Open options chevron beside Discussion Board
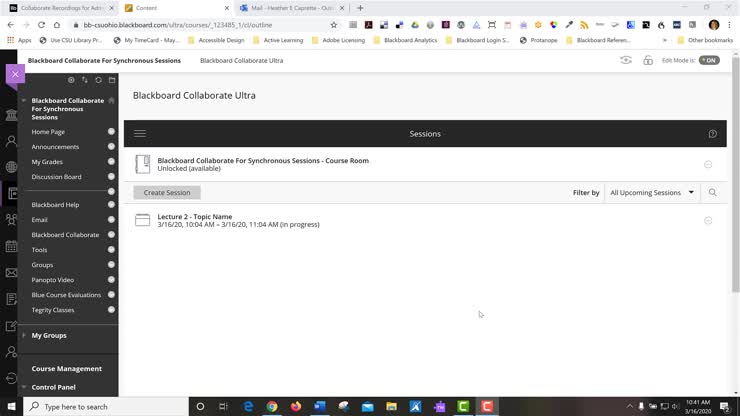This screenshot has height=416, width=740. click(x=111, y=177)
